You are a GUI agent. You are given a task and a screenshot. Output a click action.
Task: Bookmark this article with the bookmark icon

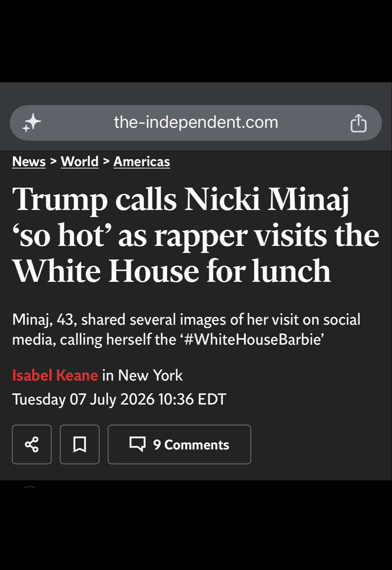(x=80, y=444)
